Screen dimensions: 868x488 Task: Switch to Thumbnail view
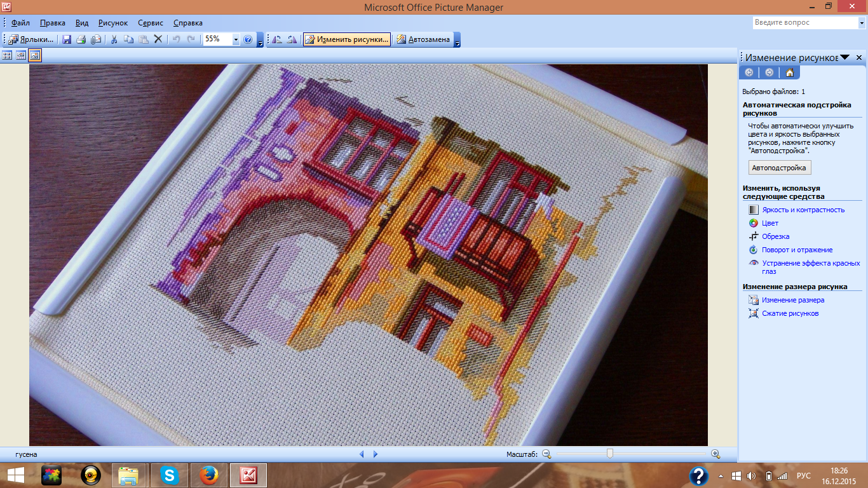[x=7, y=55]
